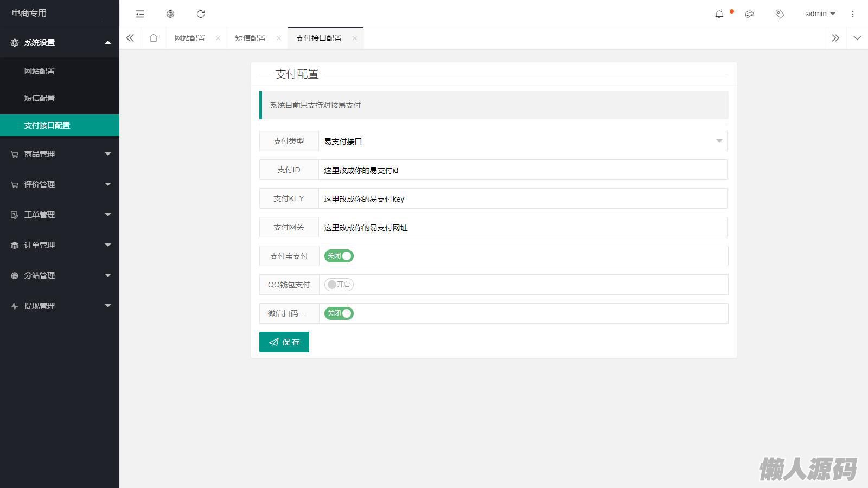Open the globe website icon

point(170,14)
